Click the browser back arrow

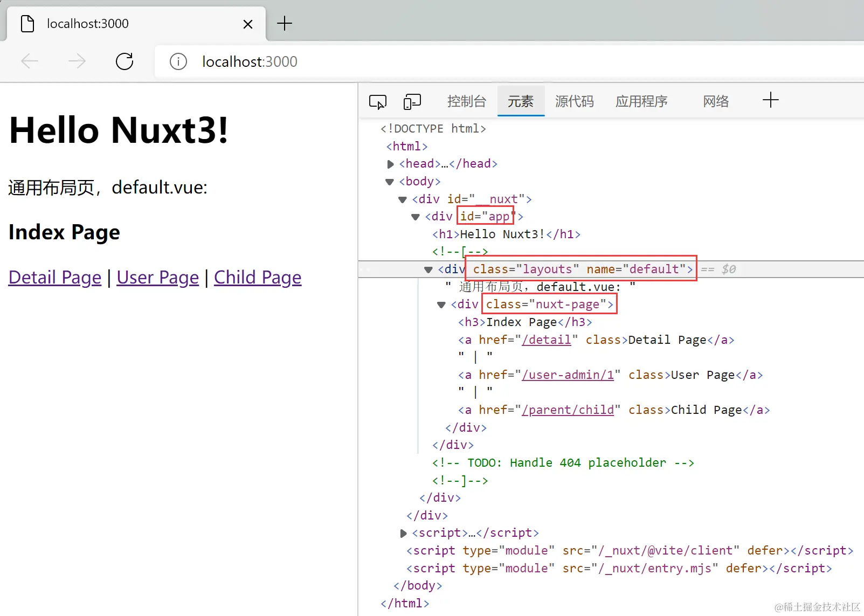coord(30,61)
